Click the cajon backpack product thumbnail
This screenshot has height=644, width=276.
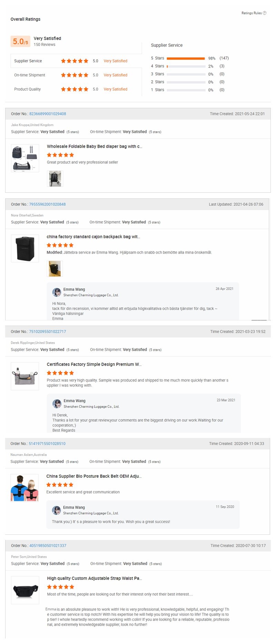[x=25, y=248]
